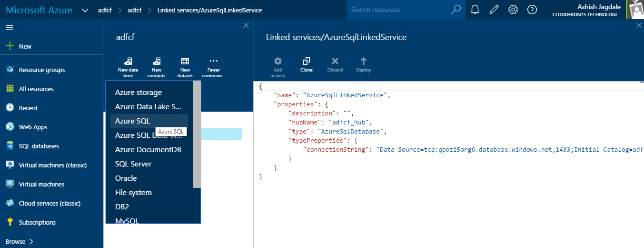The width and height of the screenshot is (644, 248).
Task: Select Azure DocumentDB menu entry
Action: pos(149,150)
